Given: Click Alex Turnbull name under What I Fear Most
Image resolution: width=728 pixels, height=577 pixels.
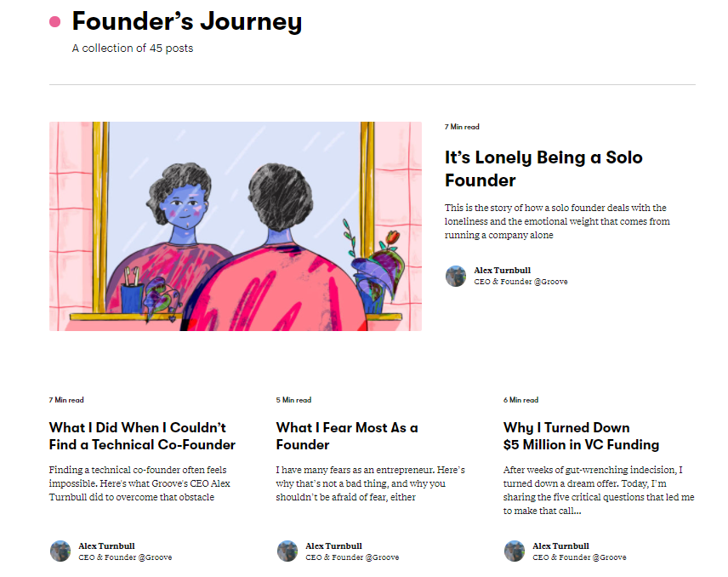Looking at the screenshot, I should [x=333, y=546].
